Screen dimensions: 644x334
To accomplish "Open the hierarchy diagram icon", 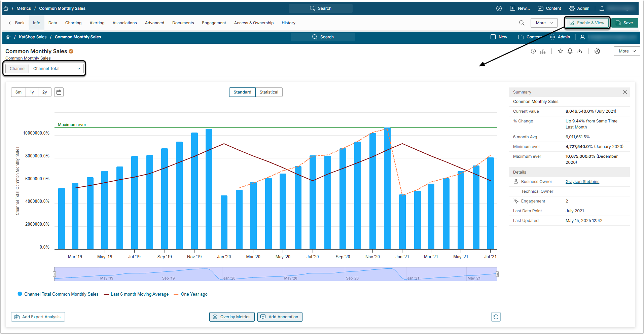I will (x=543, y=51).
